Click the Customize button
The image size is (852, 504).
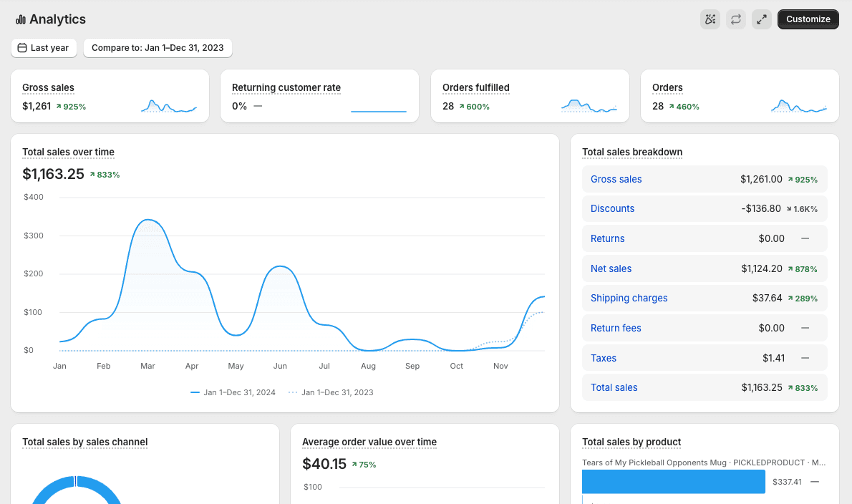[808, 19]
